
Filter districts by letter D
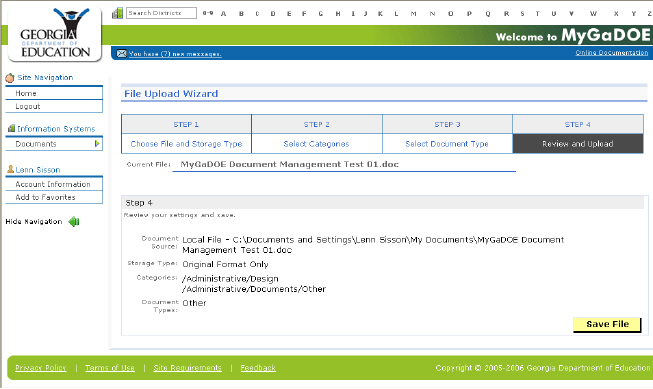273,14
